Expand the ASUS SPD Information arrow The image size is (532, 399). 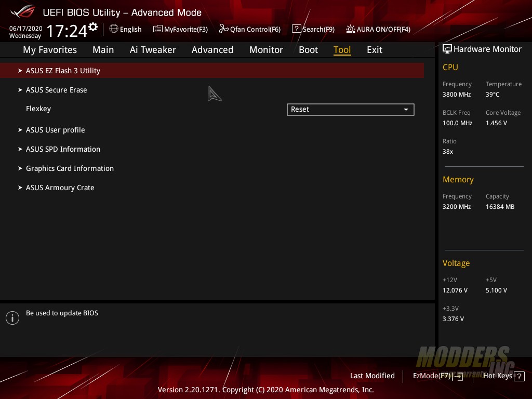pyautogui.click(x=20, y=149)
